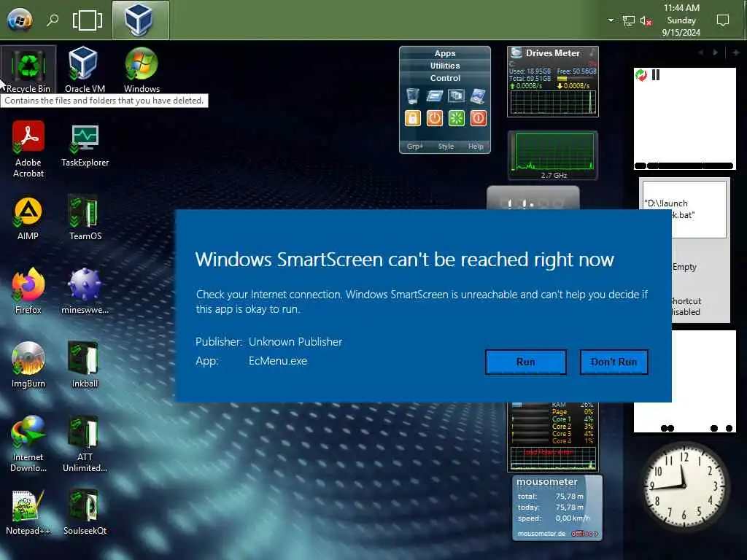747x560 pixels.
Task: Click mousometer gadget title
Action: [547, 482]
